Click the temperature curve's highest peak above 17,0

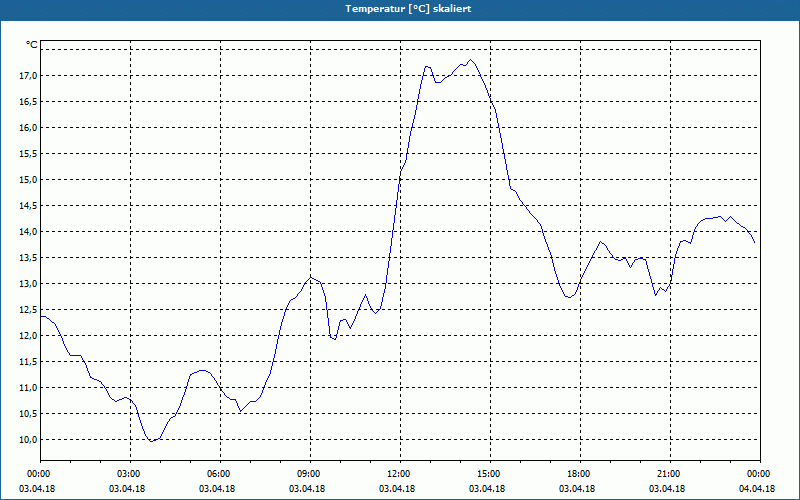[x=471, y=60]
